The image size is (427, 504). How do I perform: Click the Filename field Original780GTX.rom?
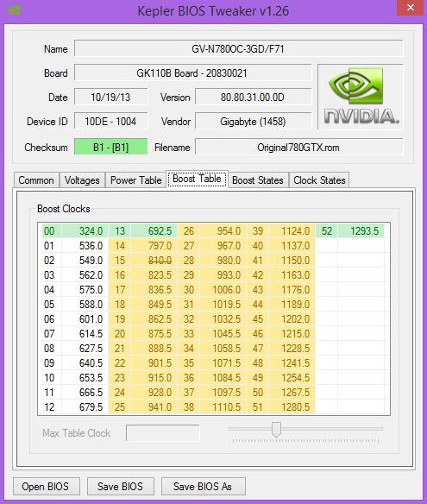(298, 148)
